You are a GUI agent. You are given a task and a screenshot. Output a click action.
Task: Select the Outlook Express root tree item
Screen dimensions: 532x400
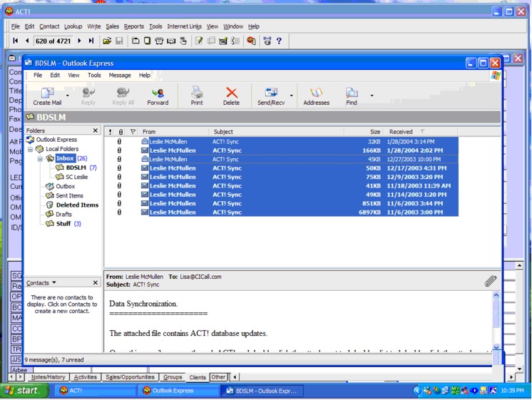click(x=56, y=140)
